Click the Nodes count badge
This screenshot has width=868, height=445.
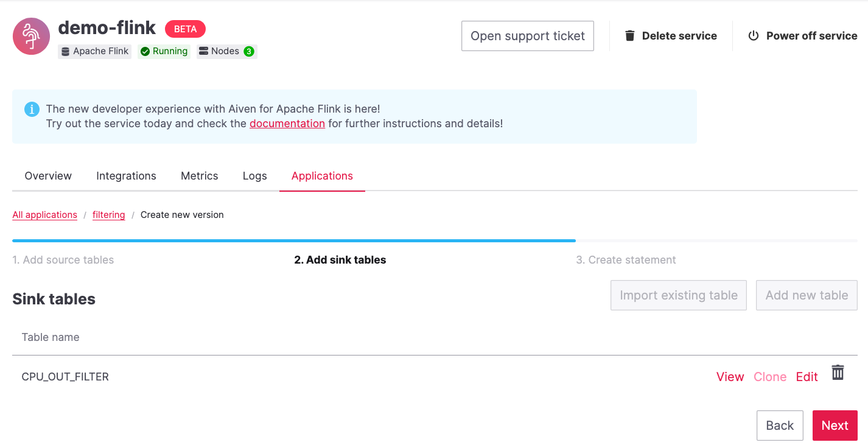point(226,51)
